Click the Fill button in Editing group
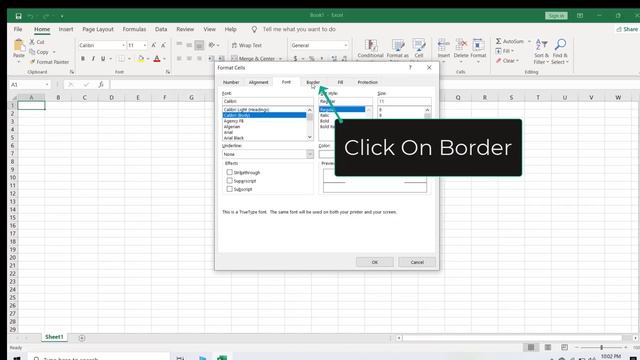This screenshot has width=640, height=360. point(504,51)
